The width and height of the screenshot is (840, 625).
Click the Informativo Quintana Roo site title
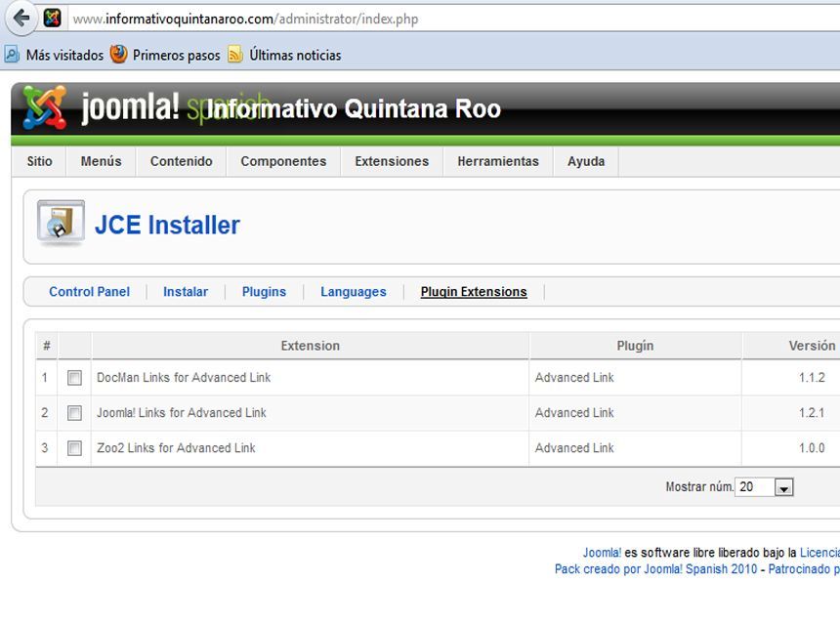click(354, 108)
